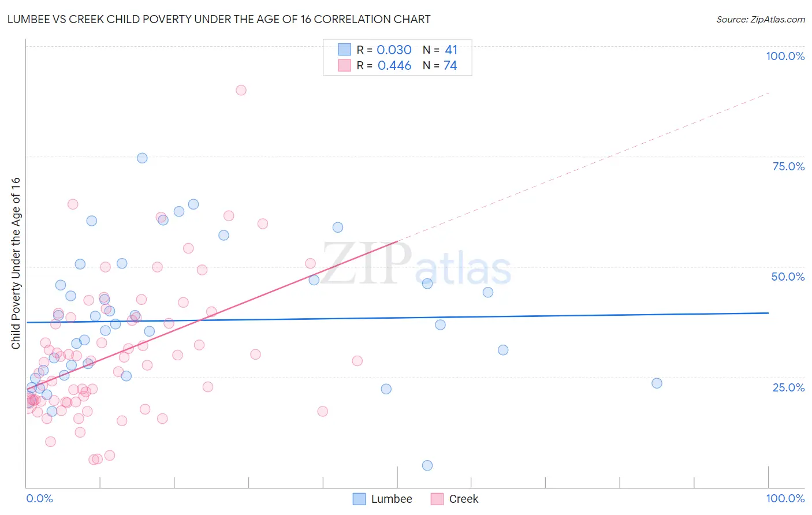This screenshot has height=515, width=812.
Task: Click the chart title text
Action: pos(219,19)
